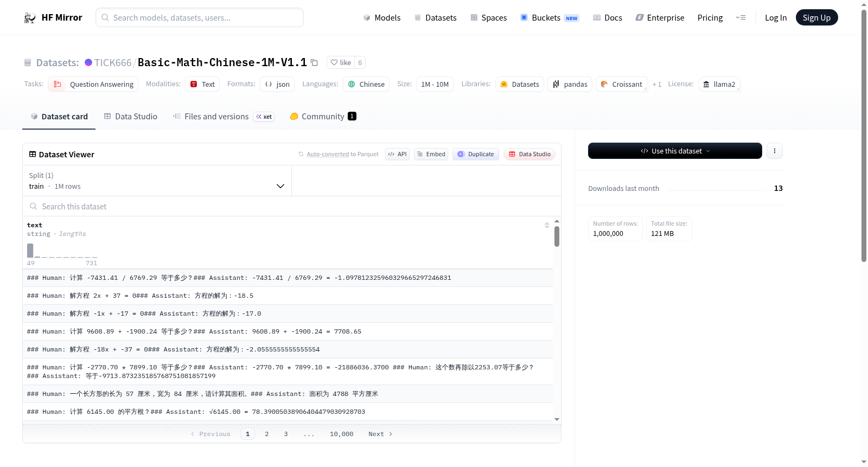Switch to the Data Studio tab
Image resolution: width=868 pixels, height=467 pixels.
(131, 117)
